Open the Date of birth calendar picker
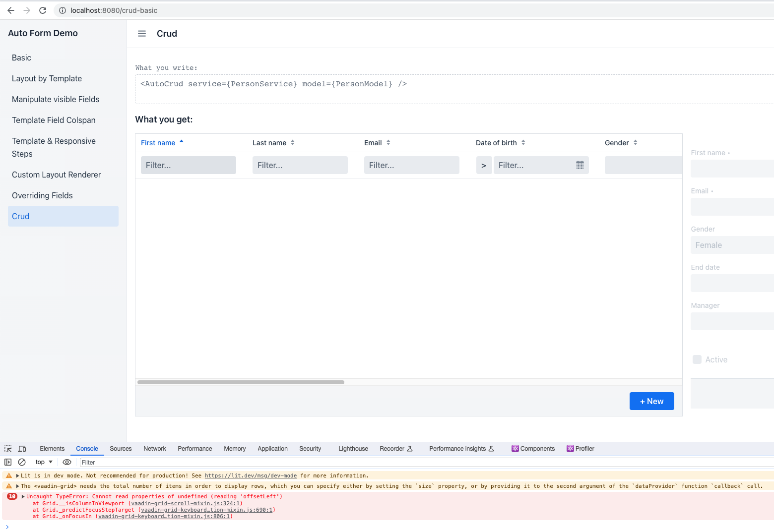Viewport: 774px width, 532px height. click(x=580, y=165)
